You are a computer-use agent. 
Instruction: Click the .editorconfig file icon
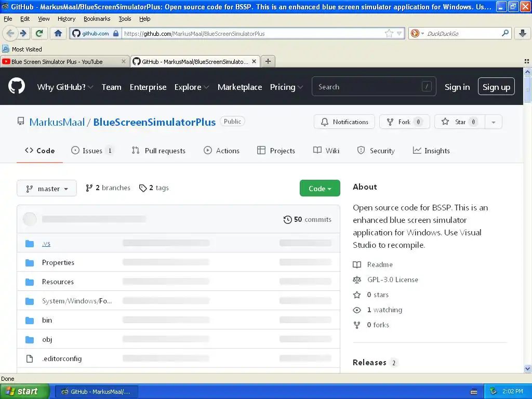coord(30,358)
